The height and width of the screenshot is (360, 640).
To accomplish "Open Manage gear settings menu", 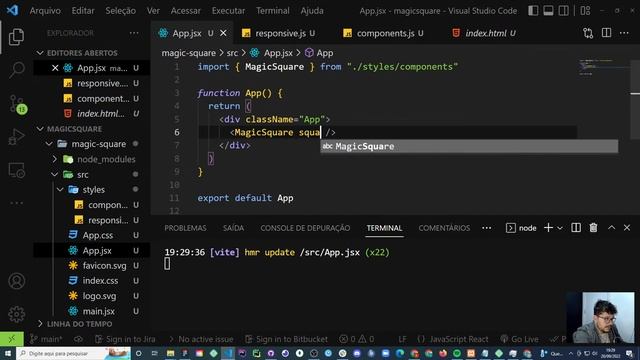I will click(16, 314).
